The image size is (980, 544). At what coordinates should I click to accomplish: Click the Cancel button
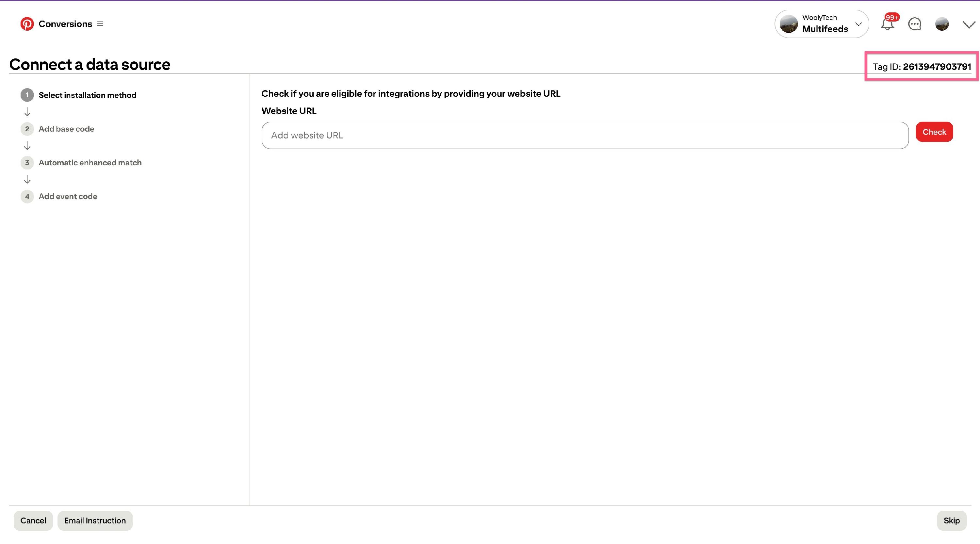click(x=33, y=520)
